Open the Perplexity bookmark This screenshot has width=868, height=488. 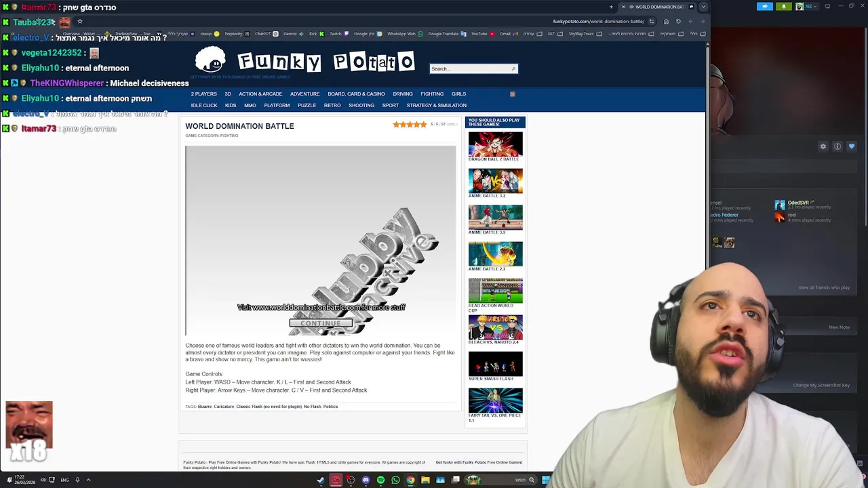[237, 34]
